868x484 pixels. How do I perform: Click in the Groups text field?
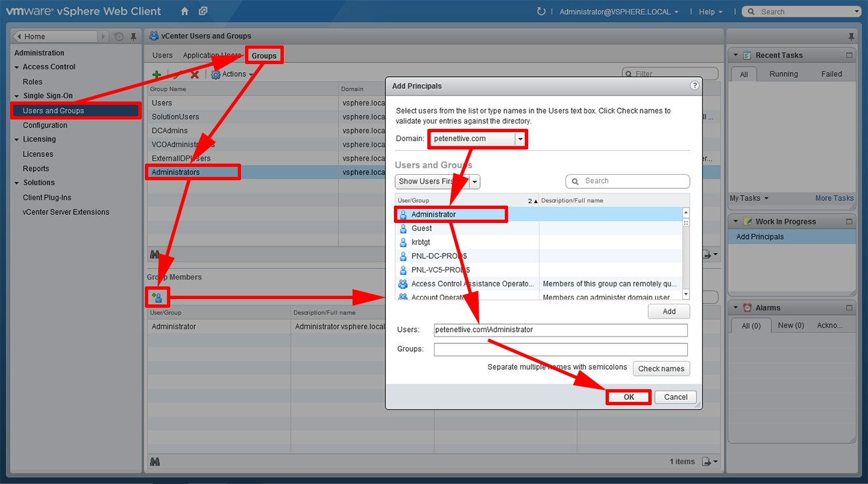tap(560, 349)
